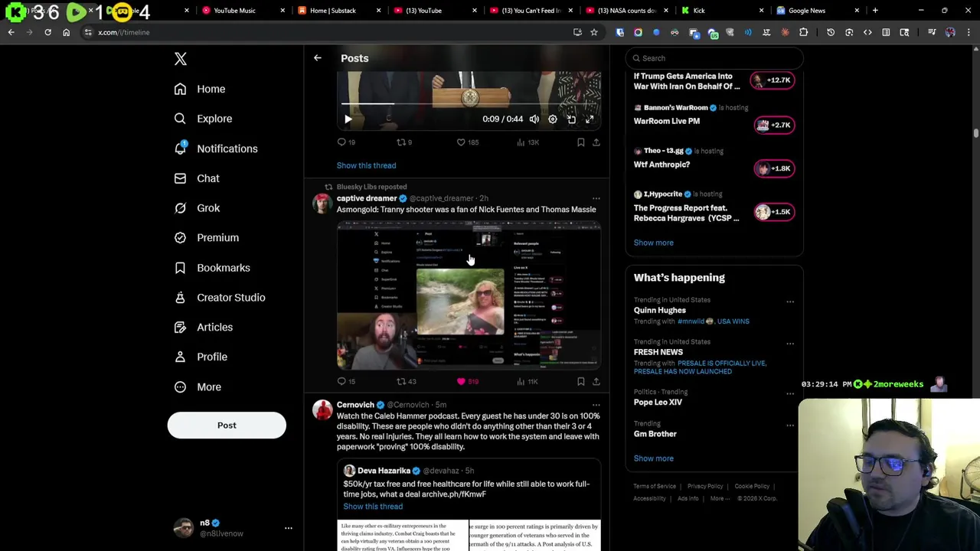This screenshot has width=980, height=551.
Task: Open Grok in sidebar
Action: (197, 208)
